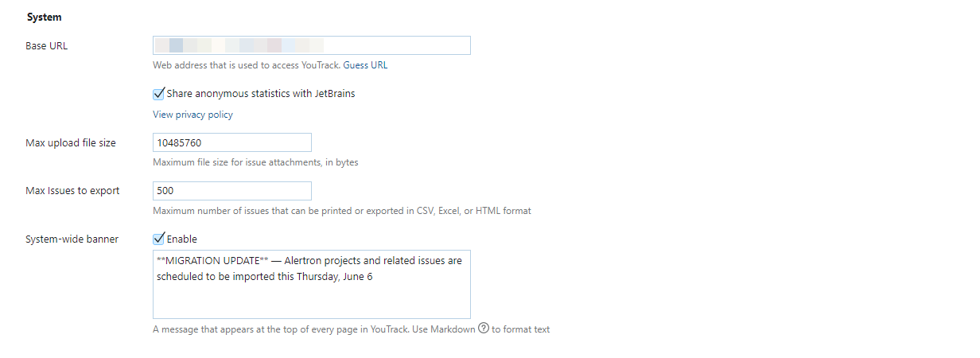Image resolution: width=980 pixels, height=358 pixels.
Task: Click the "Base URL" field label
Action: [47, 45]
